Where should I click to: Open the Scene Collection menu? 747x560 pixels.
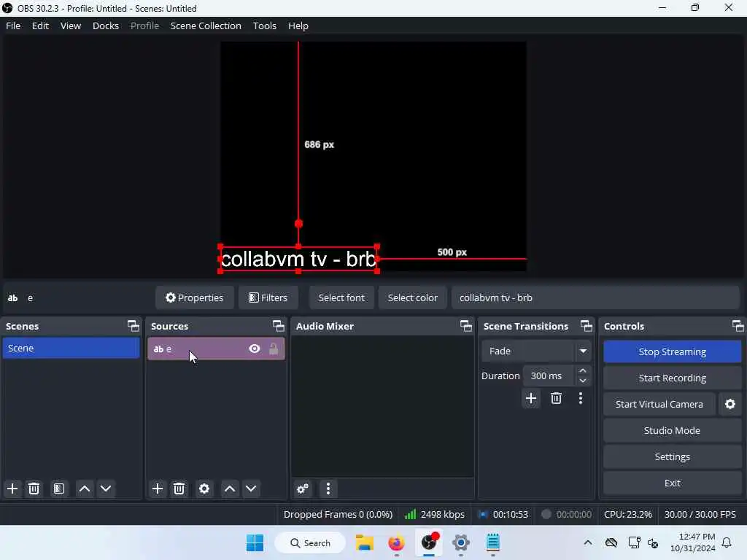206,26
